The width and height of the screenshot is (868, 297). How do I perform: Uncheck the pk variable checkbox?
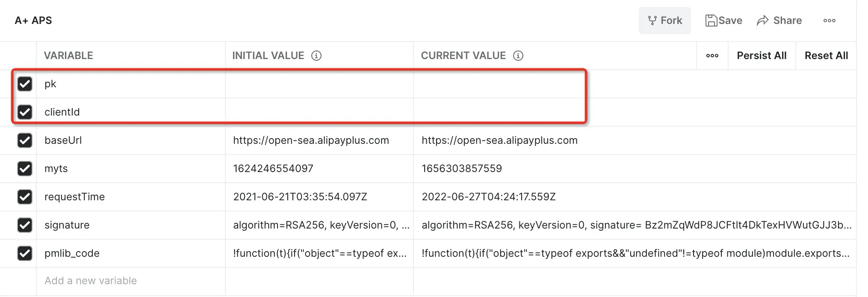click(x=25, y=84)
